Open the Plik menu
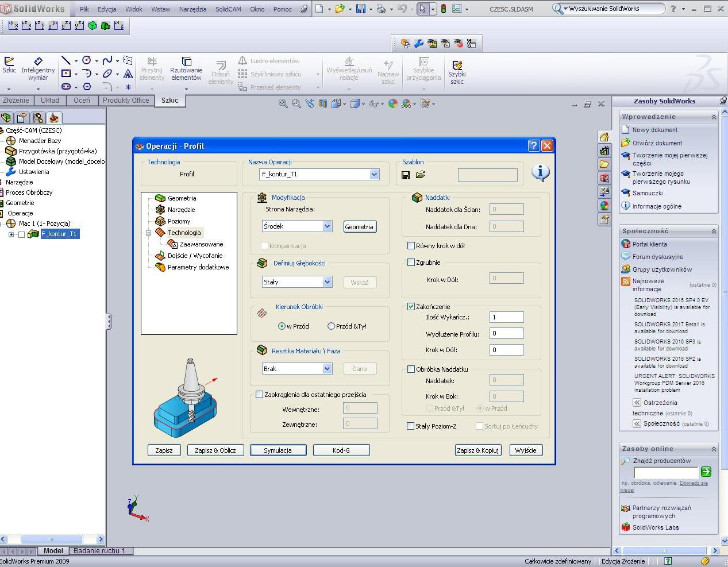728x567 pixels. [84, 9]
